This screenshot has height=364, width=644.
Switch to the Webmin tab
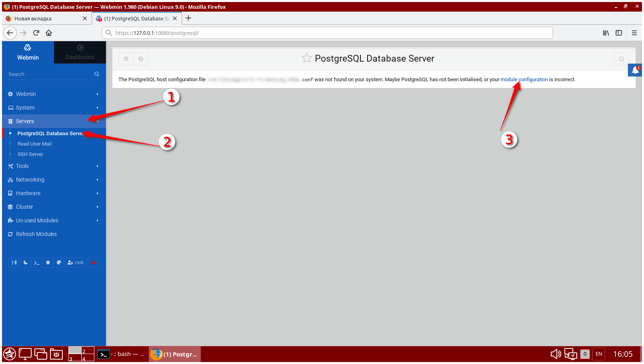point(28,52)
